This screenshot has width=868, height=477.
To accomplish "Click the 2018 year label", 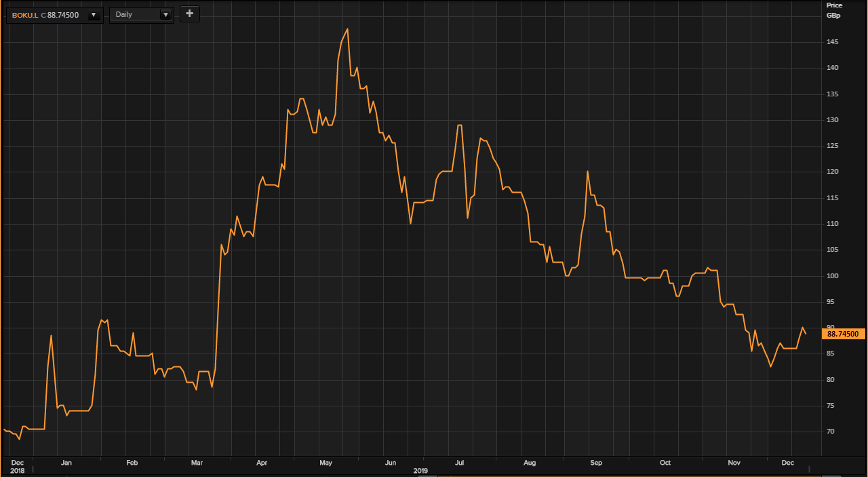I will (17, 470).
